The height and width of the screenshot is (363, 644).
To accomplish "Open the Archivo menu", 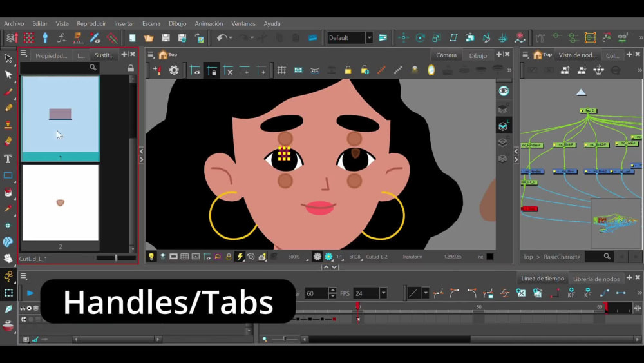I will coord(14,23).
